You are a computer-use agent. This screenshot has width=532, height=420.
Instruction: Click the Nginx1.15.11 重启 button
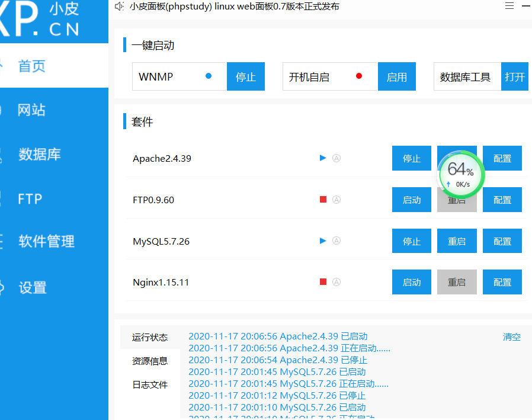point(457,282)
